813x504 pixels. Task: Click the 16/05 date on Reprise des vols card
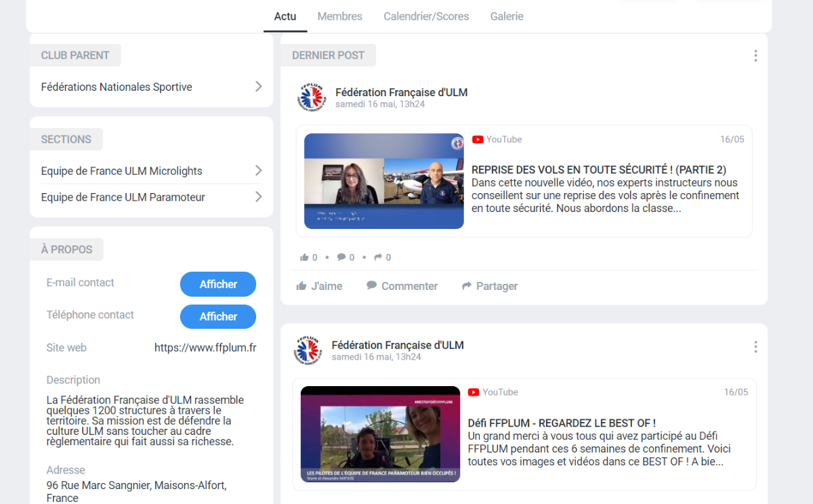coord(732,140)
